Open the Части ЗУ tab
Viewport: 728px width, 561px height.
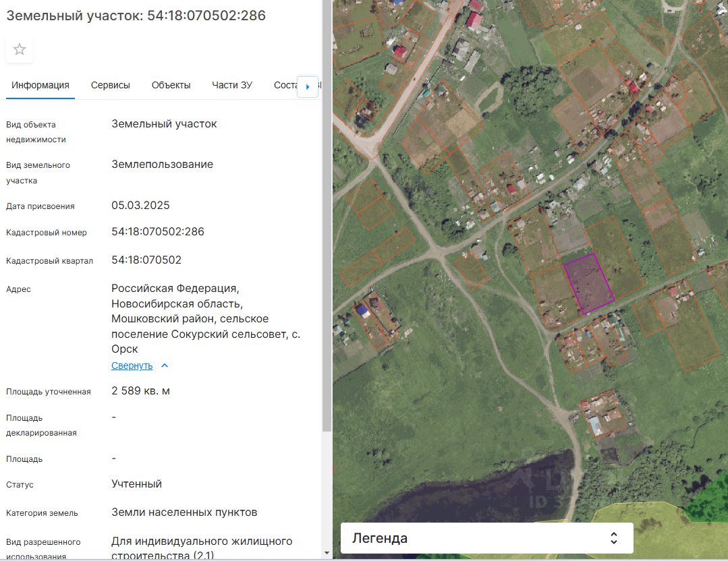tap(232, 86)
